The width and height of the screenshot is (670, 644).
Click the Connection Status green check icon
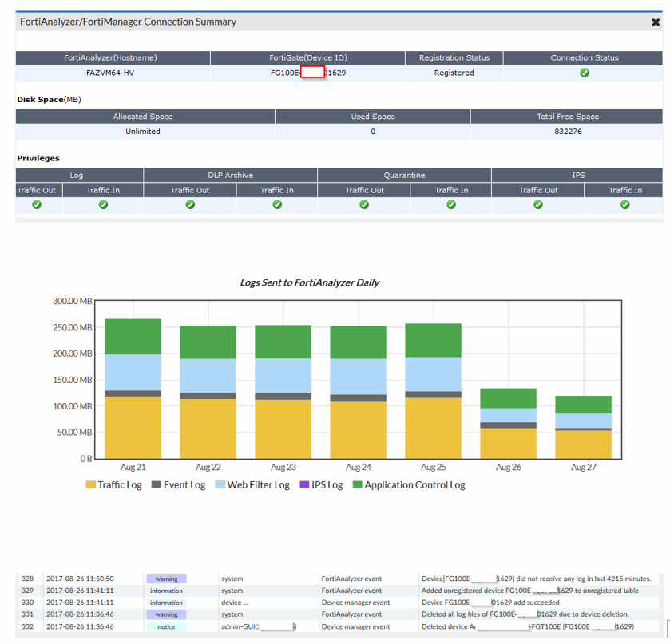coord(585,73)
